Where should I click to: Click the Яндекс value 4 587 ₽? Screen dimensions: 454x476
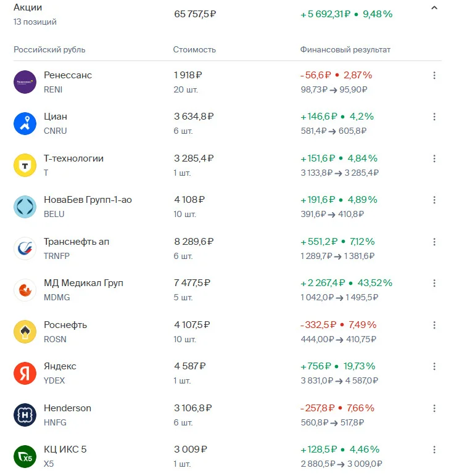190,366
